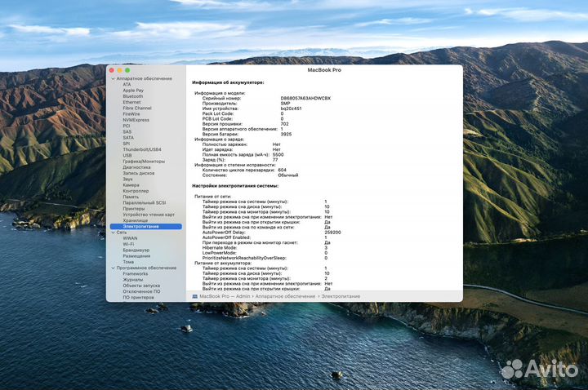Select the Звук sidebar item
588x390 pixels.
[x=127, y=179]
